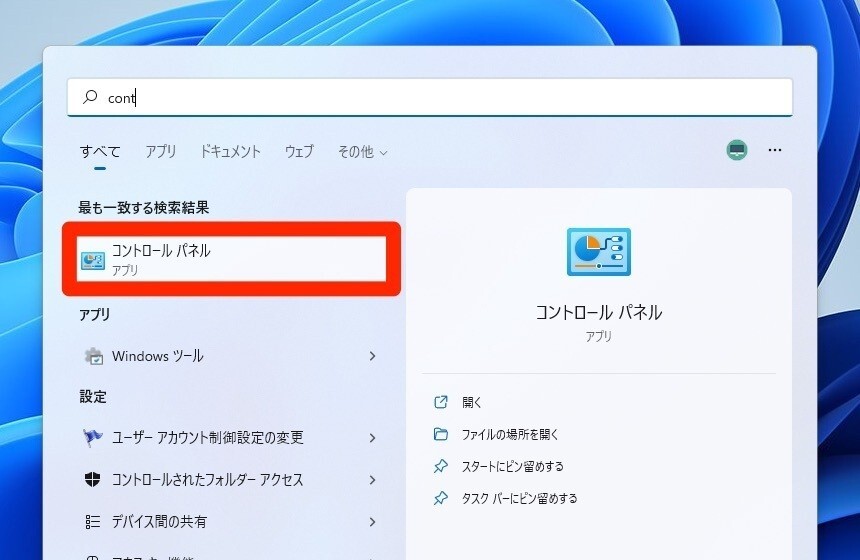Open デバイス間の共有 setting

pos(231,522)
